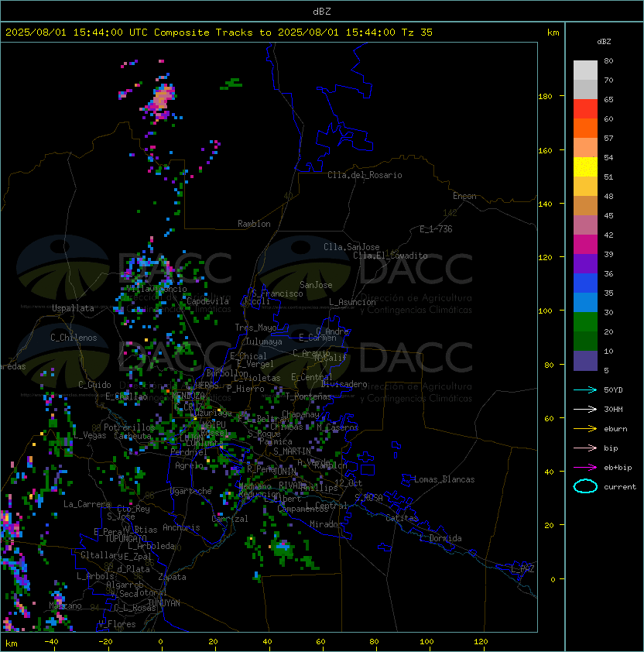
Task: Click the 'Mirador' map label
Action: pos(326,524)
